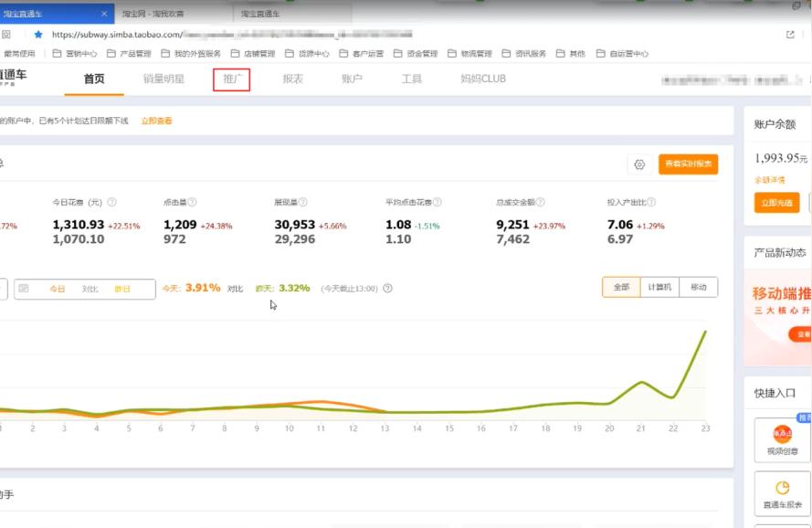
Task: Open 直通车报表 quick entry icon
Action: [783, 494]
